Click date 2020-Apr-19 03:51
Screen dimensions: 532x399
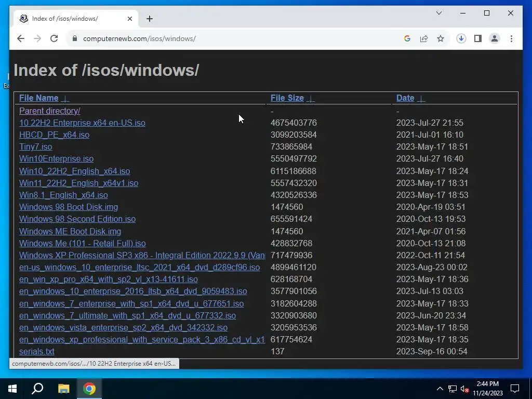tap(431, 207)
